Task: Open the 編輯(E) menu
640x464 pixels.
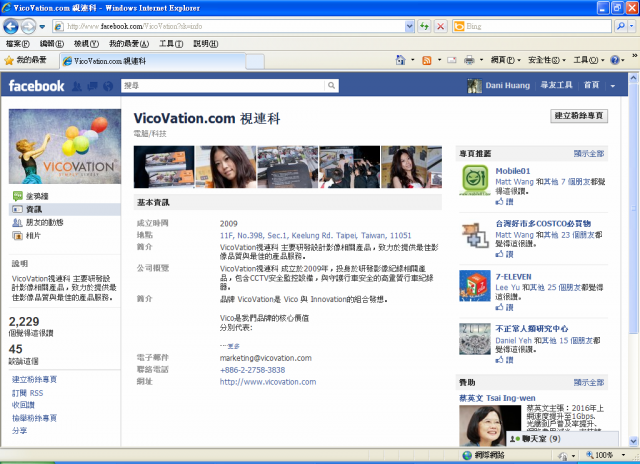Action: coord(51,43)
